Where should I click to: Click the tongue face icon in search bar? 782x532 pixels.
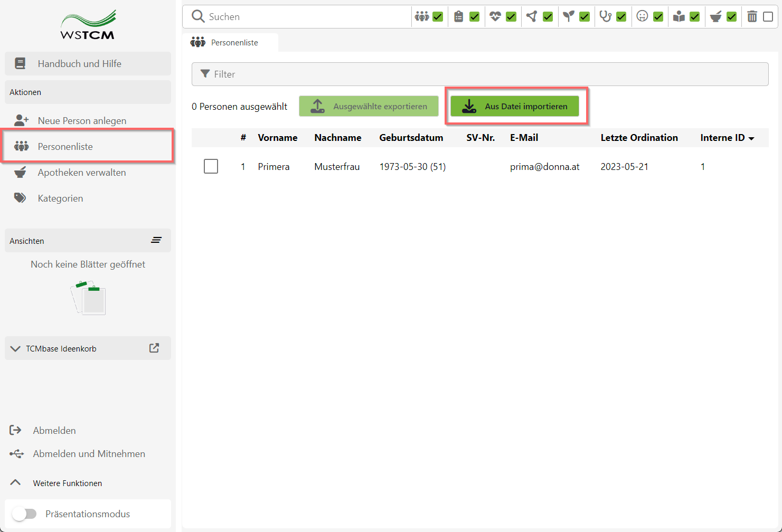[642, 17]
